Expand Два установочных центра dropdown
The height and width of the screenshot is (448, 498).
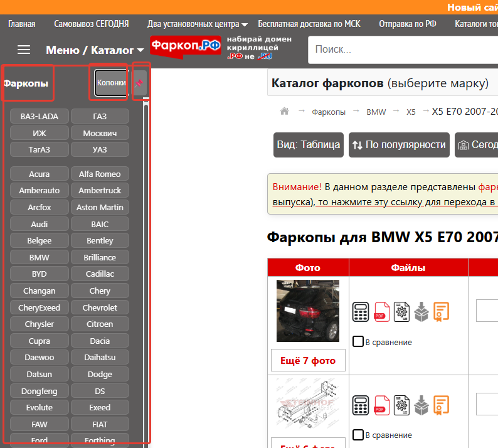[x=197, y=24]
